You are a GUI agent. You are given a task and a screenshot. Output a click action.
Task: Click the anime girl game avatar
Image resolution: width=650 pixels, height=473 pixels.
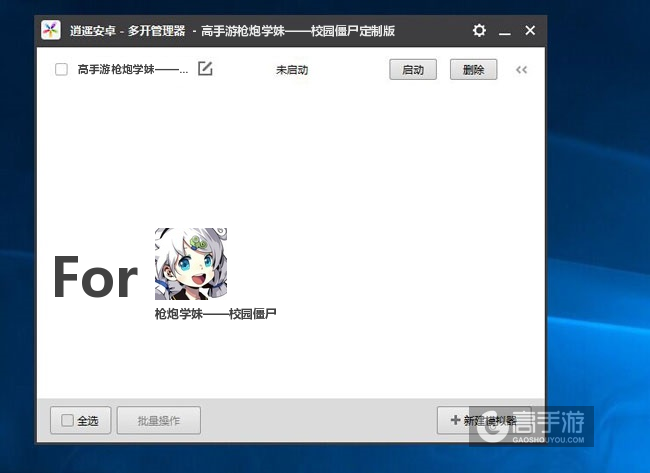[190, 264]
